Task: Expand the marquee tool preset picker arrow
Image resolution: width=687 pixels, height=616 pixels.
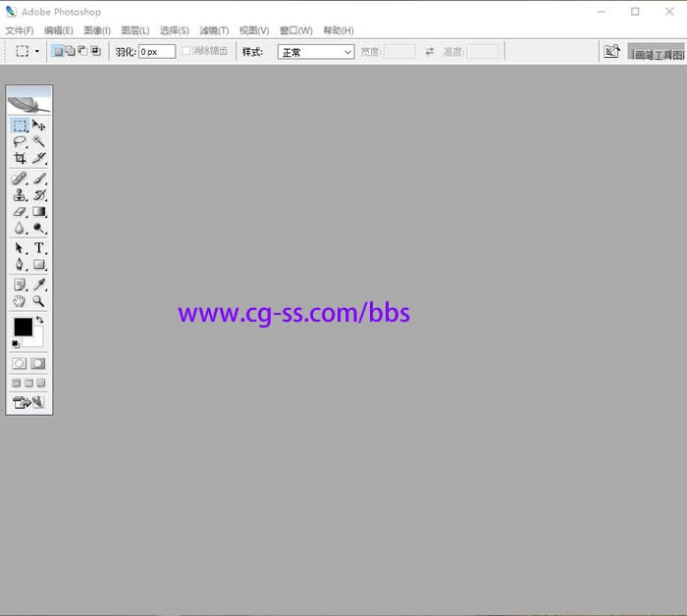Action: [x=37, y=51]
